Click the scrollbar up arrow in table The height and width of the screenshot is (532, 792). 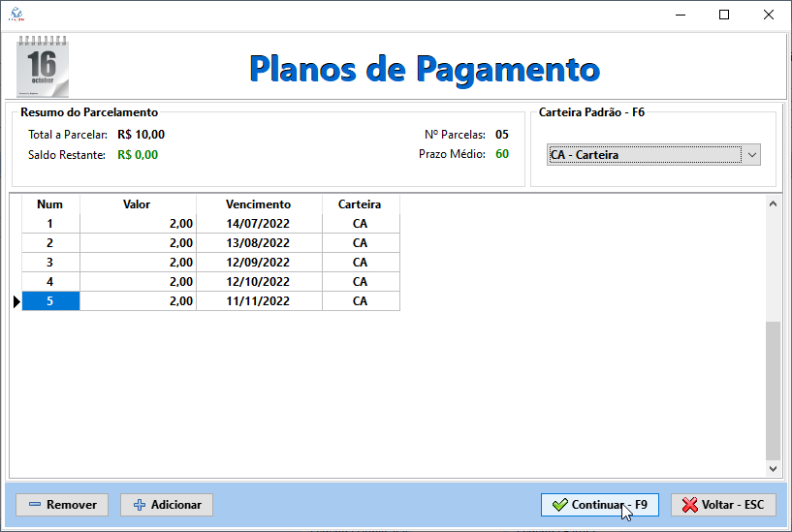click(x=773, y=203)
